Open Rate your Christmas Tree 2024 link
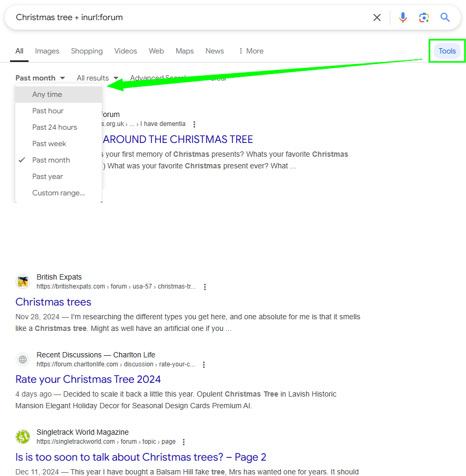 click(88, 379)
